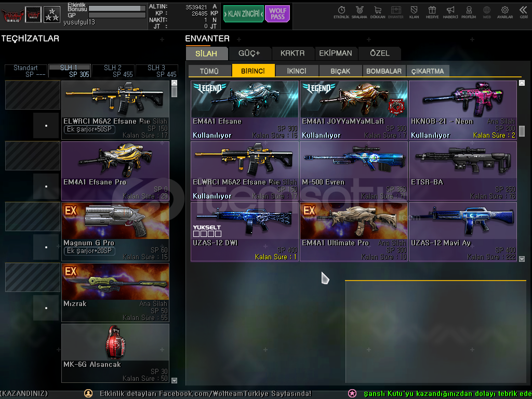Viewport: 532px width, 399px height.
Task: Click inventory scrollbar down arrow
Action: (522, 259)
